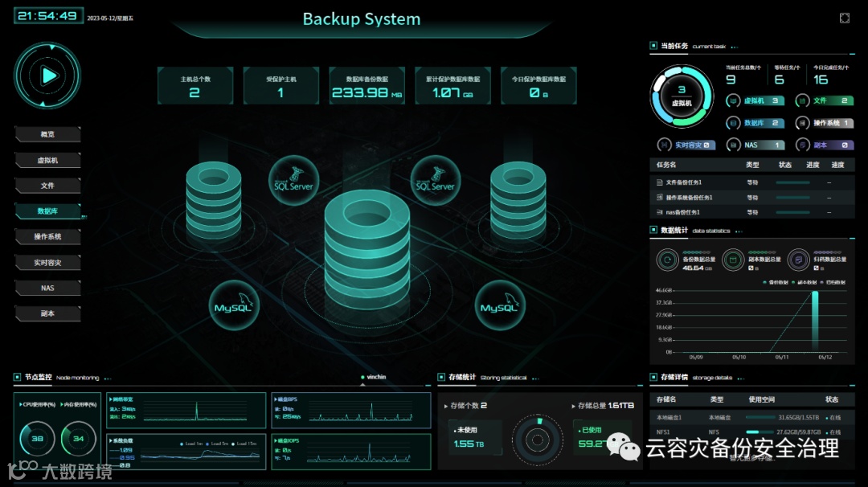Image resolution: width=868 pixels, height=487 pixels.
Task: Open the 虚拟机 sidebar menu item
Action: (47, 161)
